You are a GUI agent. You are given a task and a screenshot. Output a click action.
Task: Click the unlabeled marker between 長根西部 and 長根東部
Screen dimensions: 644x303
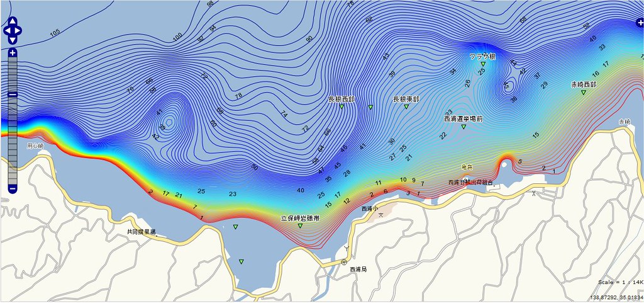click(x=370, y=107)
